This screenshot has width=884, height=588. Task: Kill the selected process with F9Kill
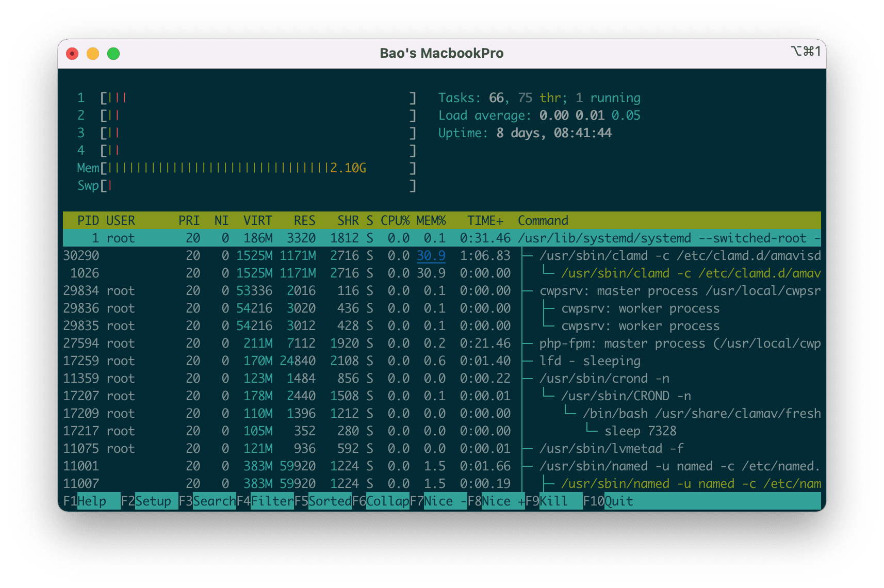point(553,501)
